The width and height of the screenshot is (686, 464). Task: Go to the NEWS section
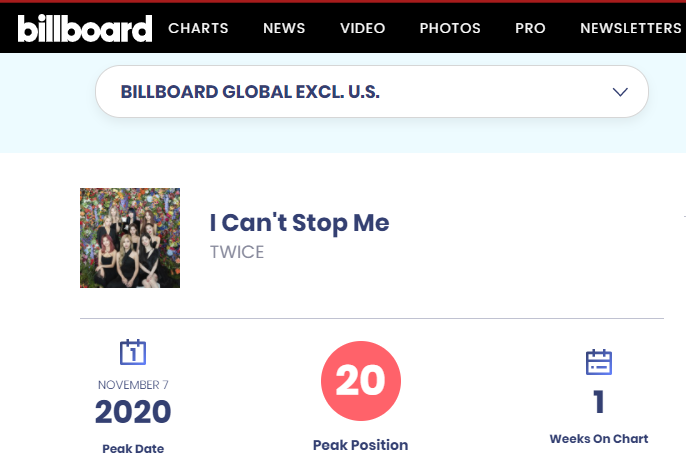click(x=284, y=28)
